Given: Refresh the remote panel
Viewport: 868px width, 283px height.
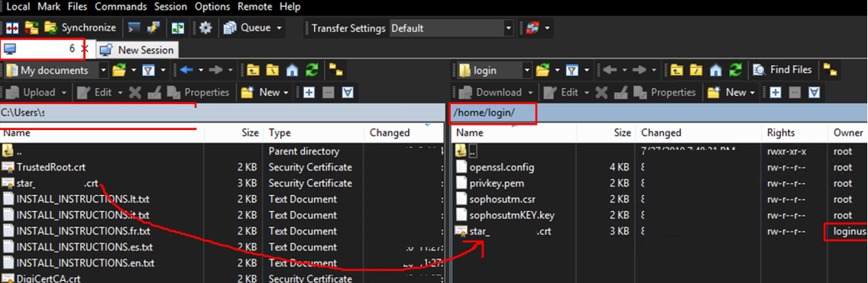Looking at the screenshot, I should coord(736,70).
